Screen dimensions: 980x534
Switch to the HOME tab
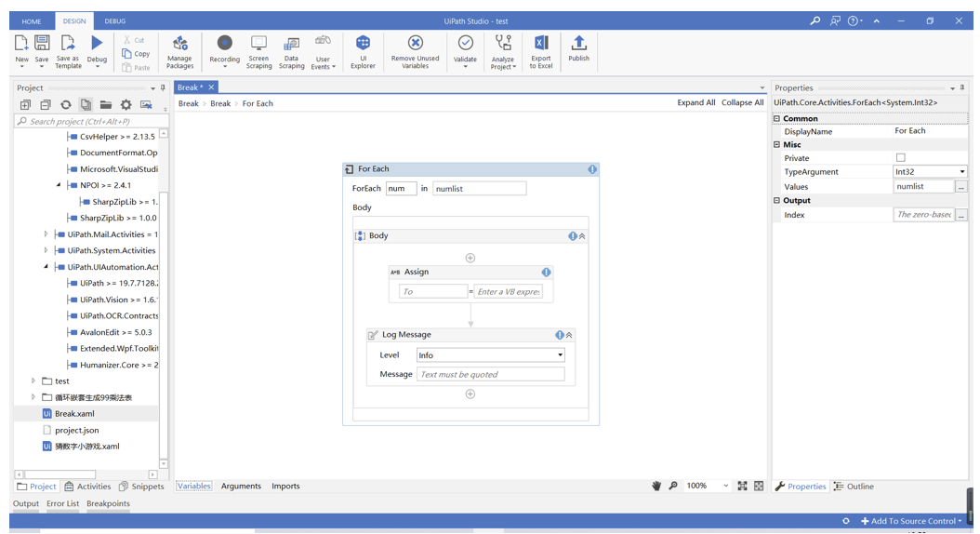(32, 21)
